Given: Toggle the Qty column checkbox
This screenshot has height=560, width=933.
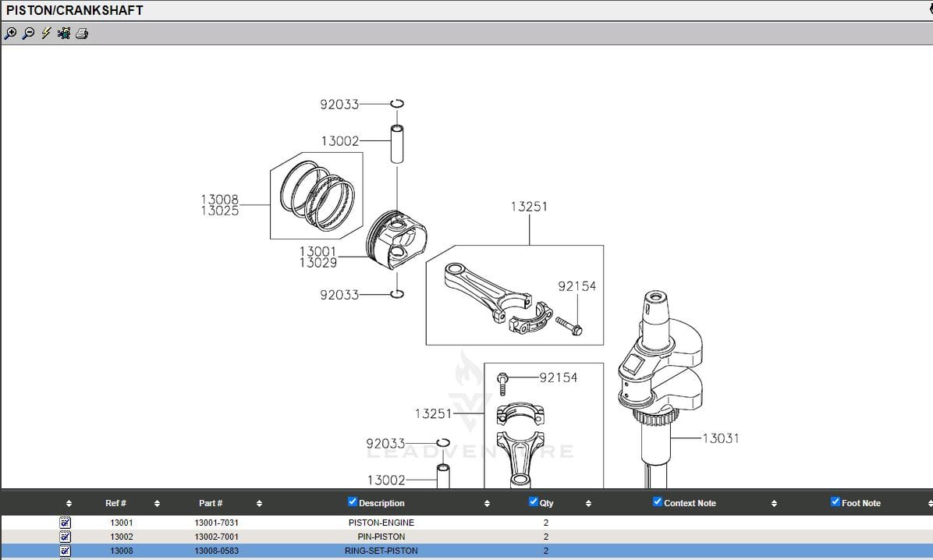Looking at the screenshot, I should [x=534, y=502].
